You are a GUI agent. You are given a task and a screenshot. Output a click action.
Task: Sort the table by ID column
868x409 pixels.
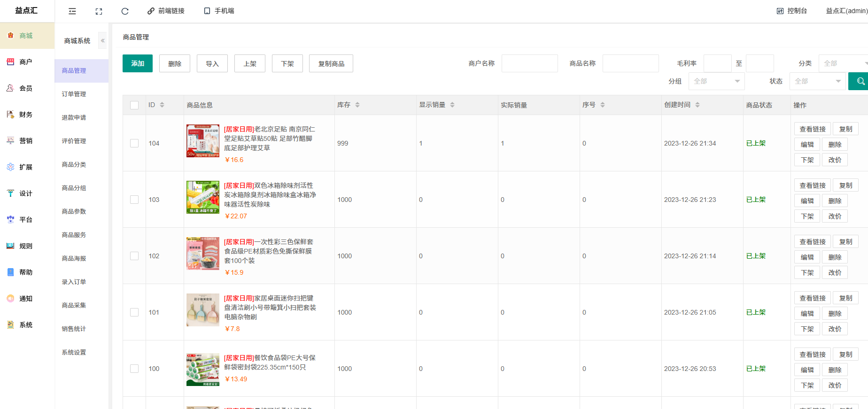[162, 105]
